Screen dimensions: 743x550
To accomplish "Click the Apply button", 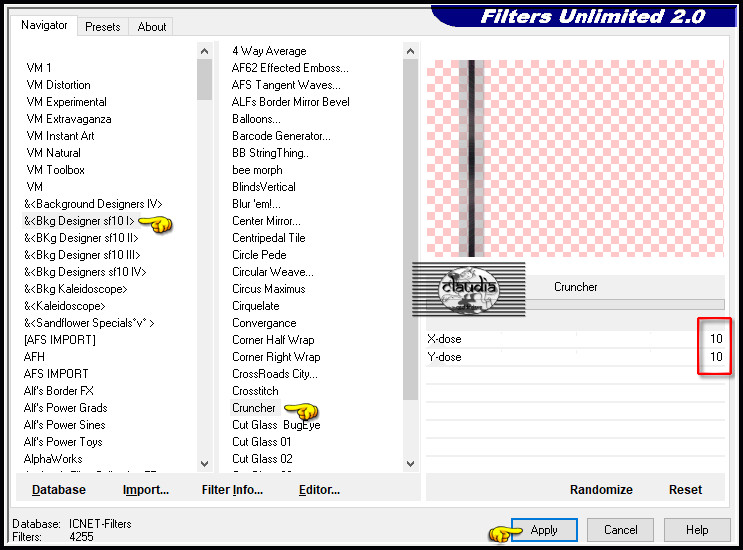I will pos(544,530).
